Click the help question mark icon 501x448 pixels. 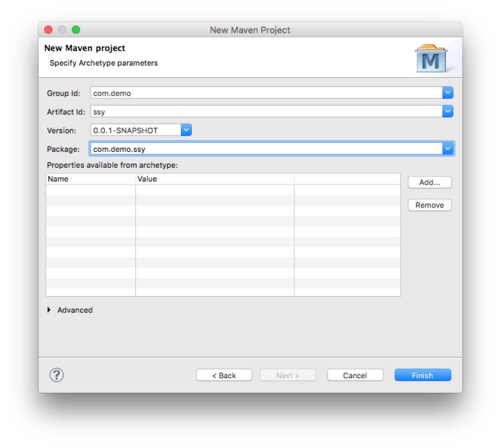57,375
